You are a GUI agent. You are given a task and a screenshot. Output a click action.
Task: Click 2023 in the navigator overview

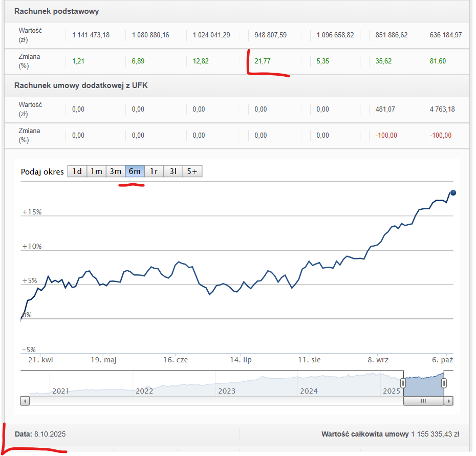click(226, 391)
